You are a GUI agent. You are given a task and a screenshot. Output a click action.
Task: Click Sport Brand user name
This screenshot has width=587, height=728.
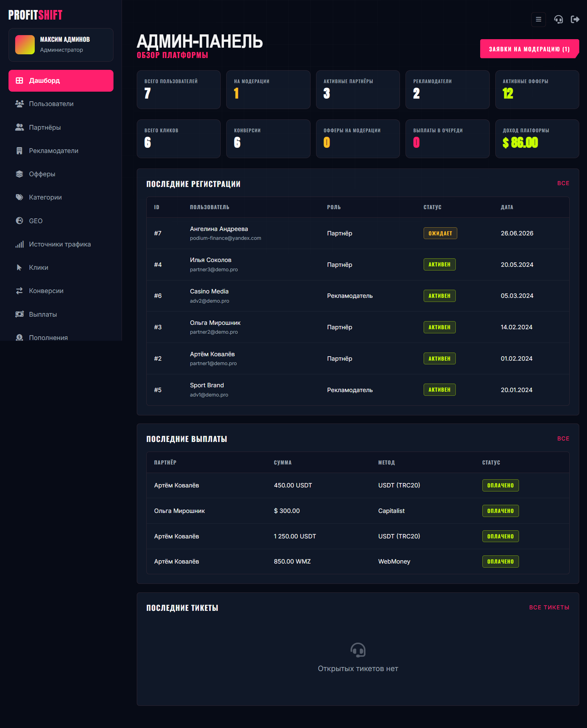point(207,385)
